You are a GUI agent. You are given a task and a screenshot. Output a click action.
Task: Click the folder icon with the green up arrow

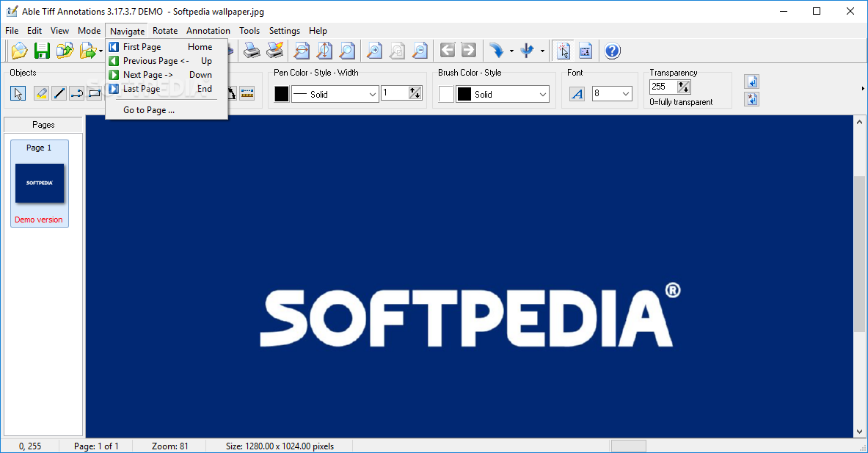pos(65,51)
